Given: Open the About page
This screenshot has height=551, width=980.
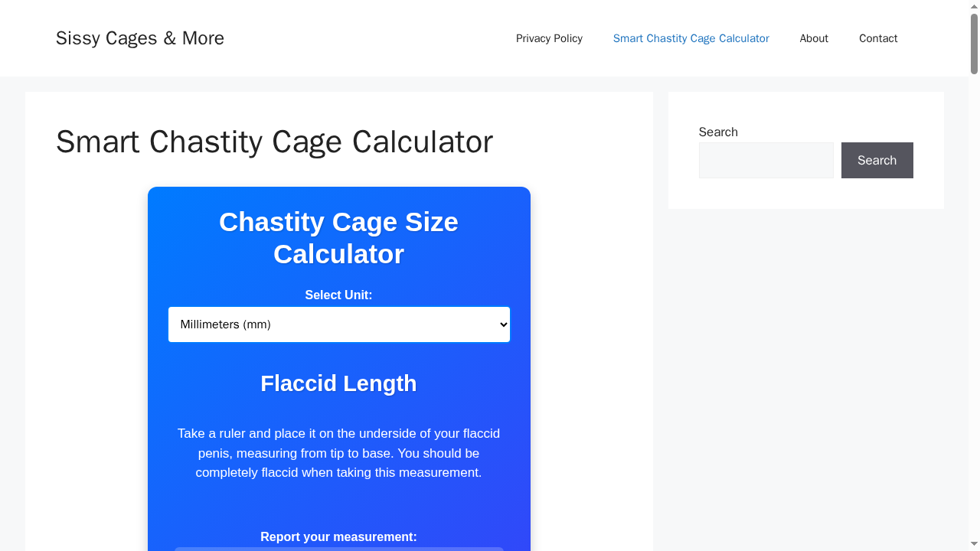Looking at the screenshot, I should coord(814,38).
